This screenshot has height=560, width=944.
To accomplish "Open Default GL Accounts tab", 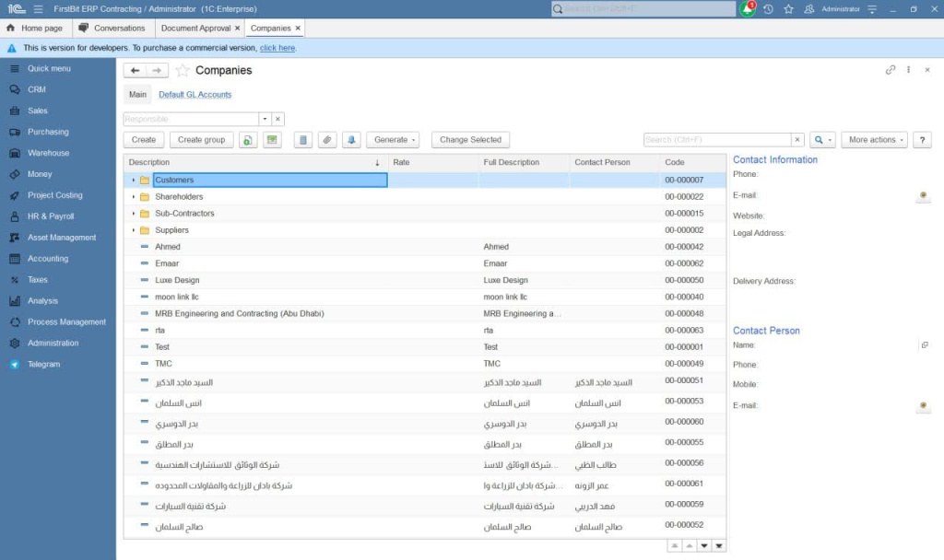I will (x=195, y=95).
